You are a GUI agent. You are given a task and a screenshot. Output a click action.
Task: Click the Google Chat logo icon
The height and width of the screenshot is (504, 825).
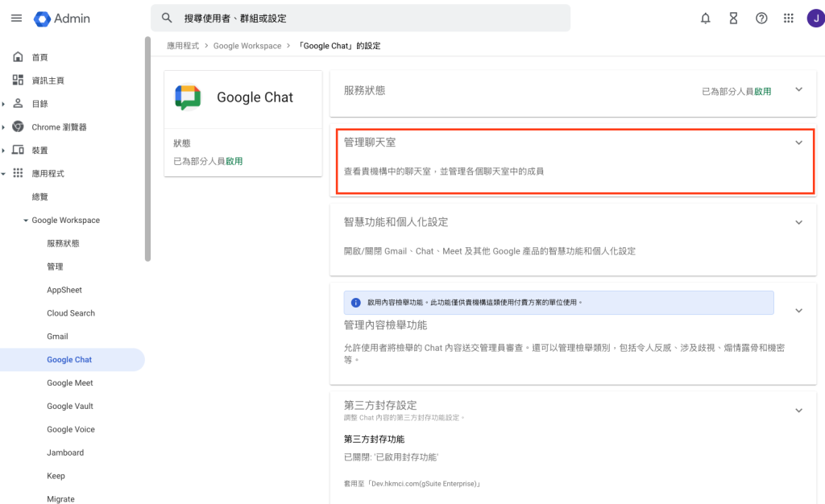(189, 97)
